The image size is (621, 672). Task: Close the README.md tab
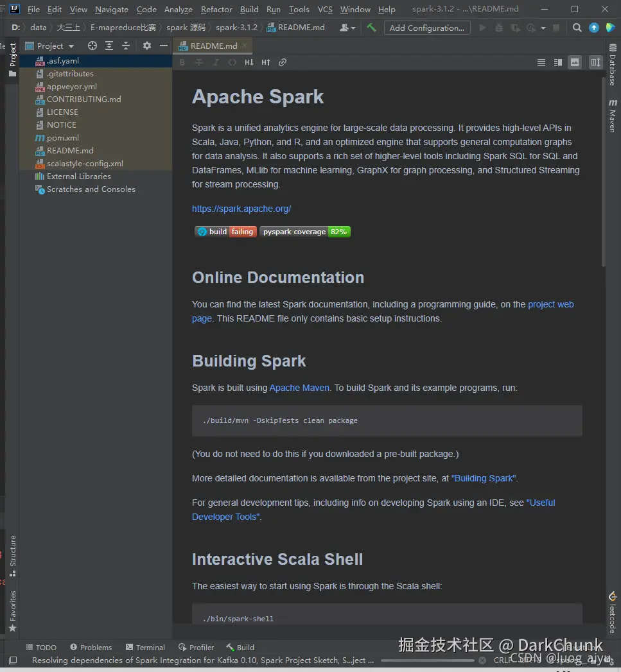pos(245,46)
